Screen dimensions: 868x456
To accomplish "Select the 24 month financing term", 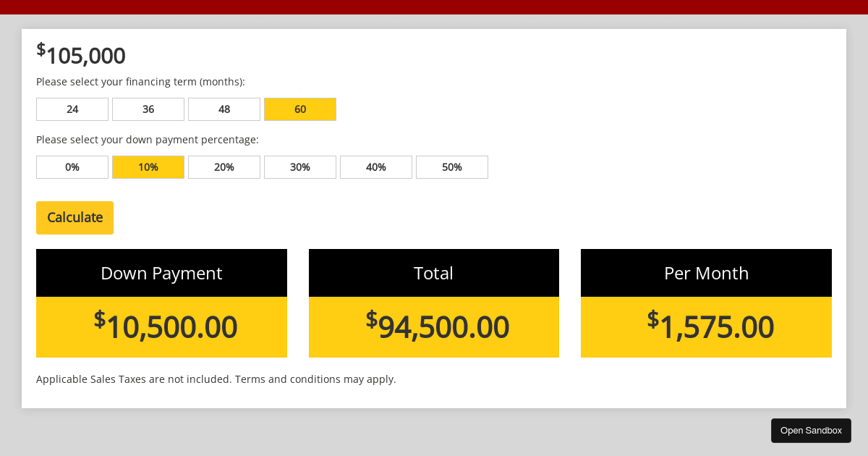I will 72,109.
